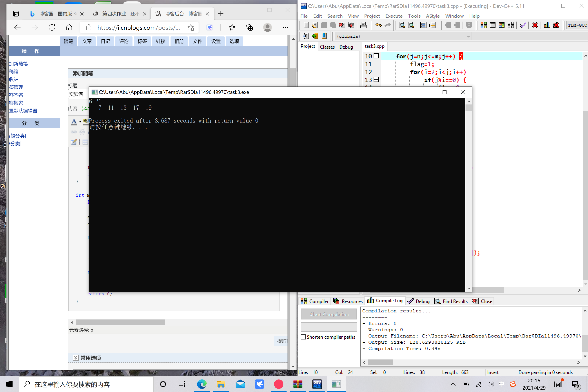Open the font color dropdown arrow in editor

pyautogui.click(x=80, y=122)
